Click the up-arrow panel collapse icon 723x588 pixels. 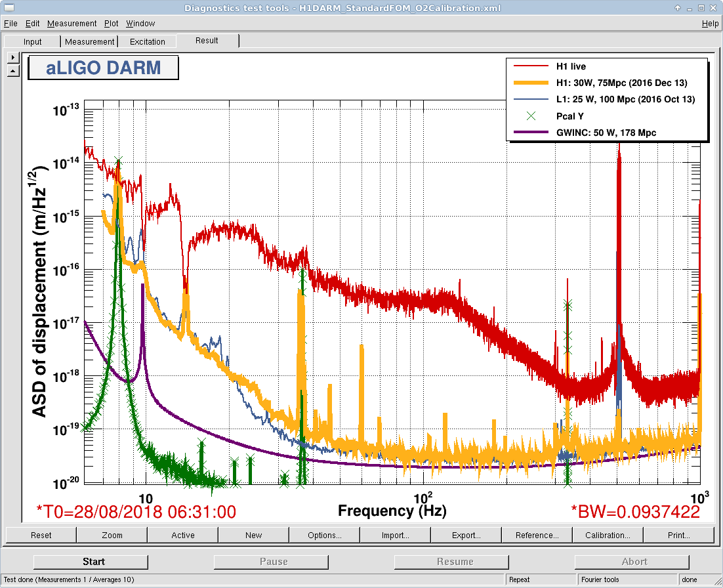[x=13, y=71]
